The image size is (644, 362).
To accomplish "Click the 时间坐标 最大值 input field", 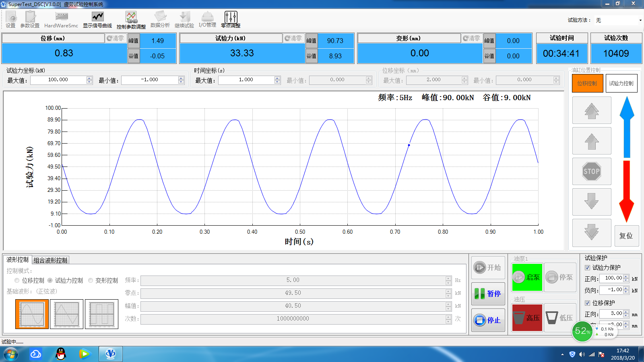I will [x=246, y=80].
